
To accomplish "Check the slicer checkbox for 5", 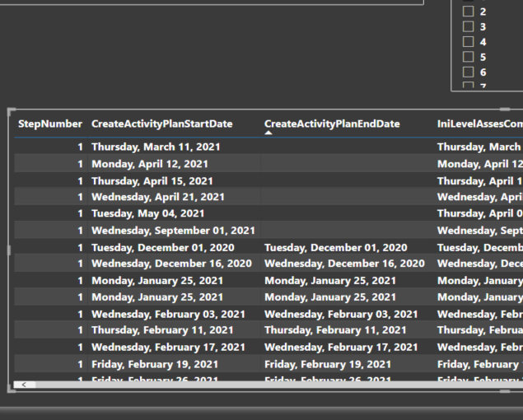I will (469, 57).
